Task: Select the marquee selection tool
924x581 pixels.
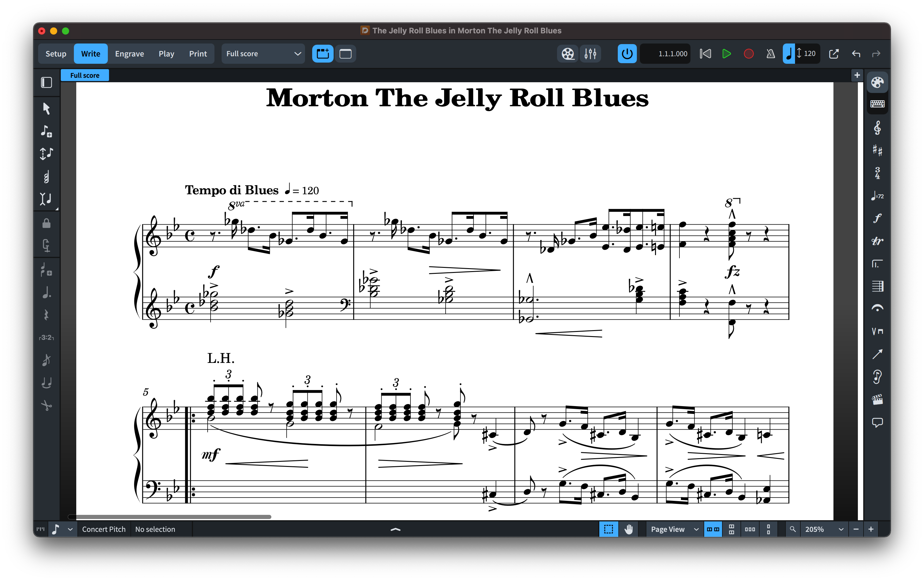Action: click(x=608, y=529)
